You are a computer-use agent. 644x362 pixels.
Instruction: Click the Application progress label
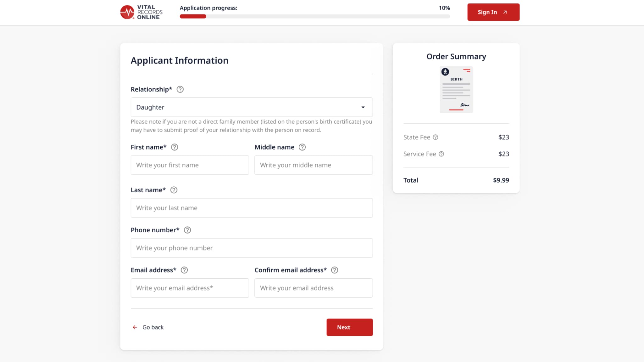[x=208, y=8]
